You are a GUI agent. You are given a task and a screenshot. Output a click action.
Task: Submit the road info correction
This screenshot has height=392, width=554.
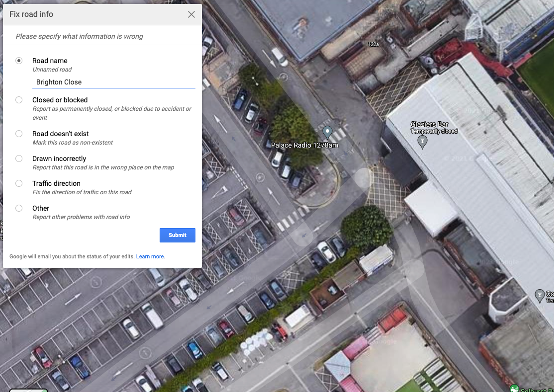(178, 235)
